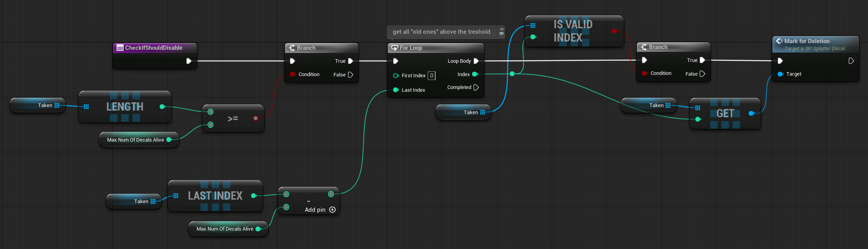
Task: Click the GET node's blue output pin
Action: pyautogui.click(x=751, y=113)
